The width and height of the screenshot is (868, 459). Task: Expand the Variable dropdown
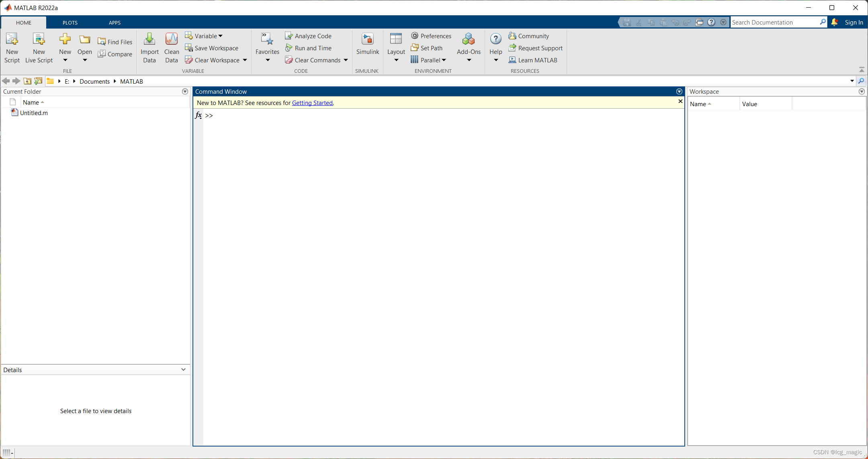tap(220, 36)
